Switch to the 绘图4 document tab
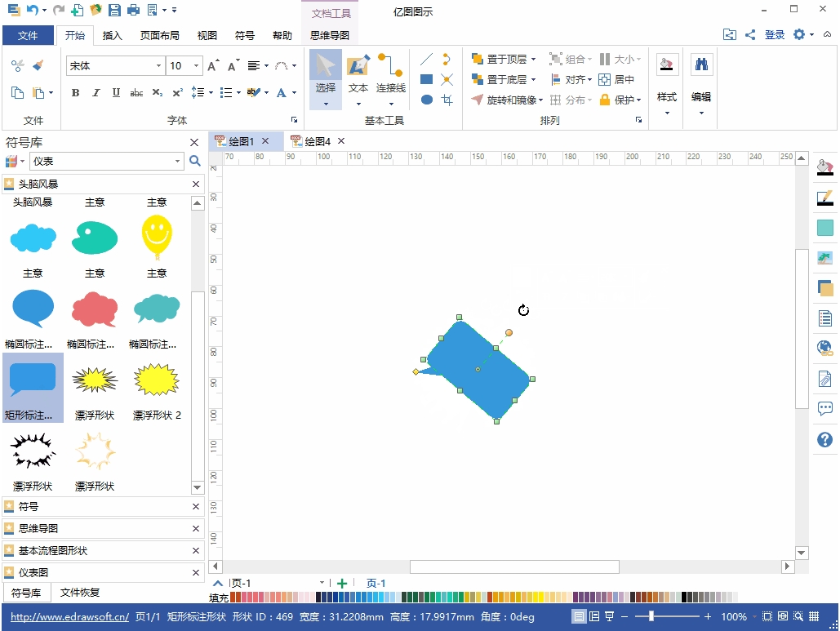840x631 pixels. coord(318,141)
